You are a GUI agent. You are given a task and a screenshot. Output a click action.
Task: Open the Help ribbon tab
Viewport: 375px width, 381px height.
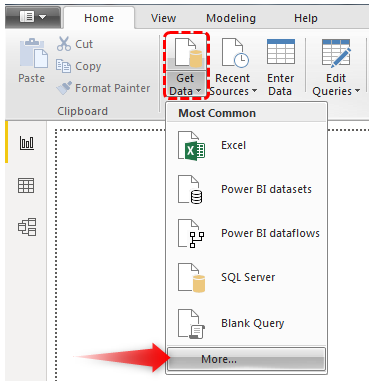(x=306, y=18)
